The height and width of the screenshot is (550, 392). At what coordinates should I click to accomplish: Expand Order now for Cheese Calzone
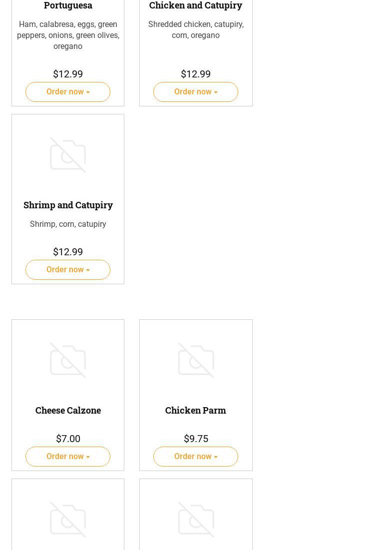pos(68,457)
